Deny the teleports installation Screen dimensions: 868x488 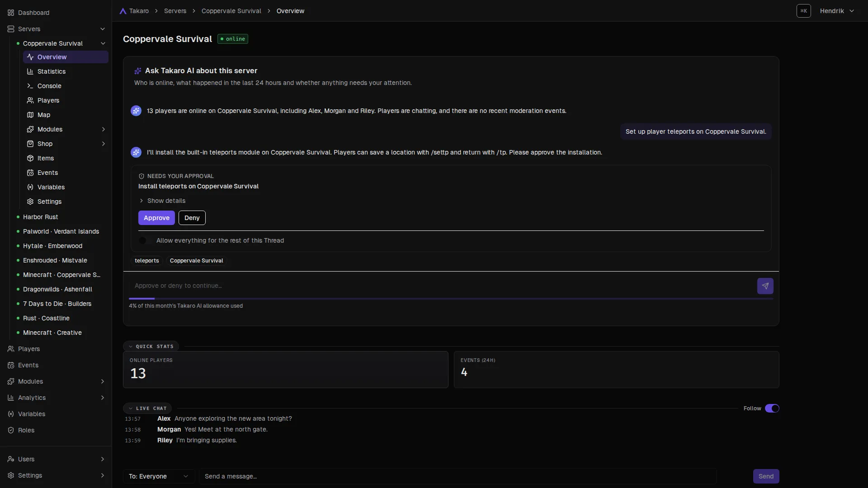[192, 218]
